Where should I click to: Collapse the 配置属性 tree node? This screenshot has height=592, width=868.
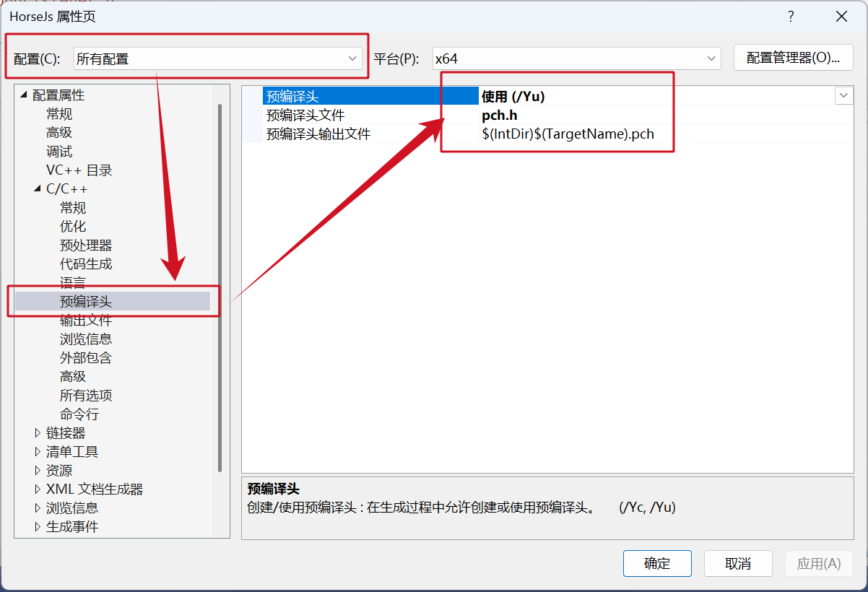coord(24,95)
